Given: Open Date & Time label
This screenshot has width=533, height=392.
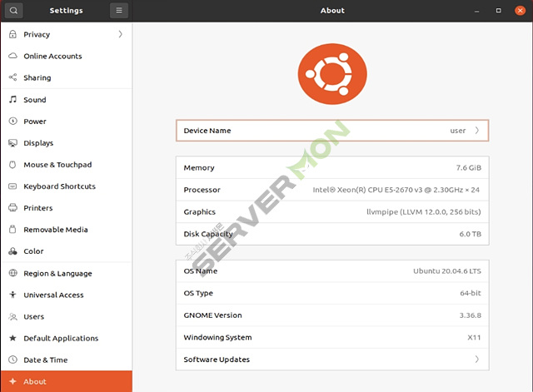Looking at the screenshot, I should point(46,360).
